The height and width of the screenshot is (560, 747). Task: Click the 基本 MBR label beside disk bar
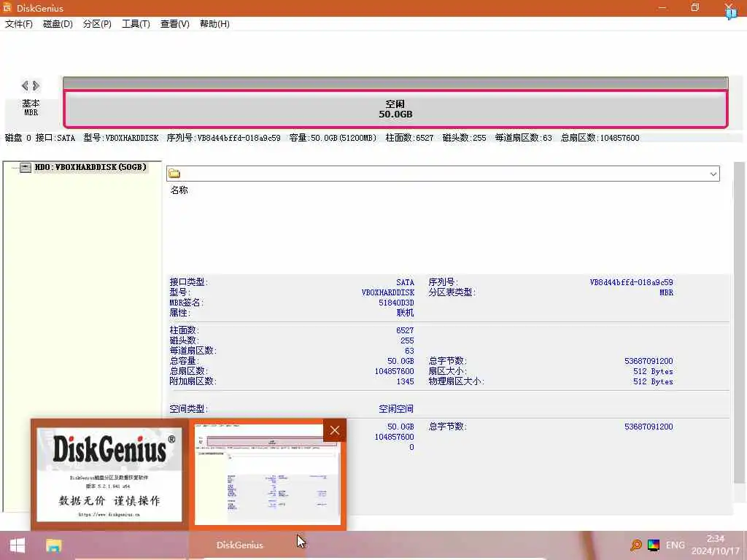(x=31, y=108)
